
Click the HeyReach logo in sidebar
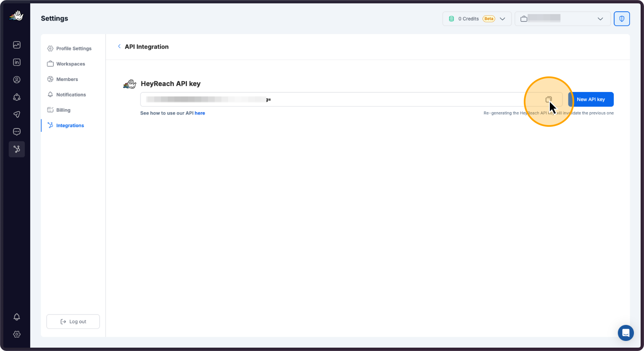[16, 16]
